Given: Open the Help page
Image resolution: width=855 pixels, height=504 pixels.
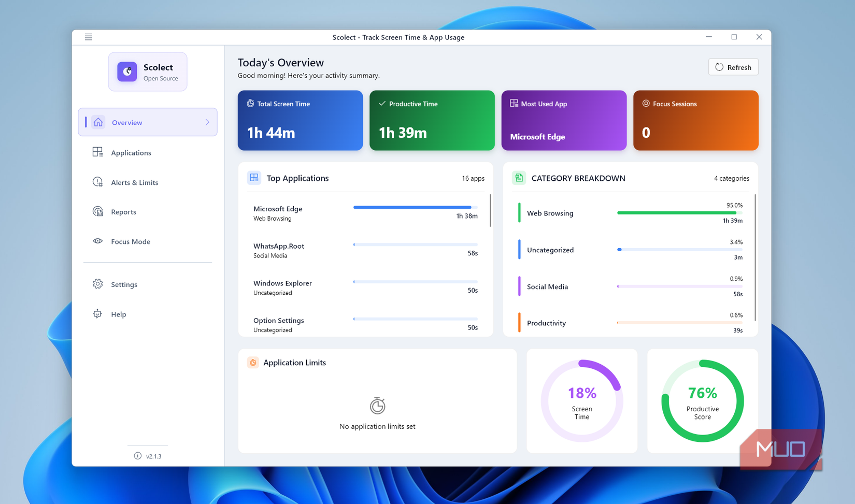Looking at the screenshot, I should (x=148, y=314).
